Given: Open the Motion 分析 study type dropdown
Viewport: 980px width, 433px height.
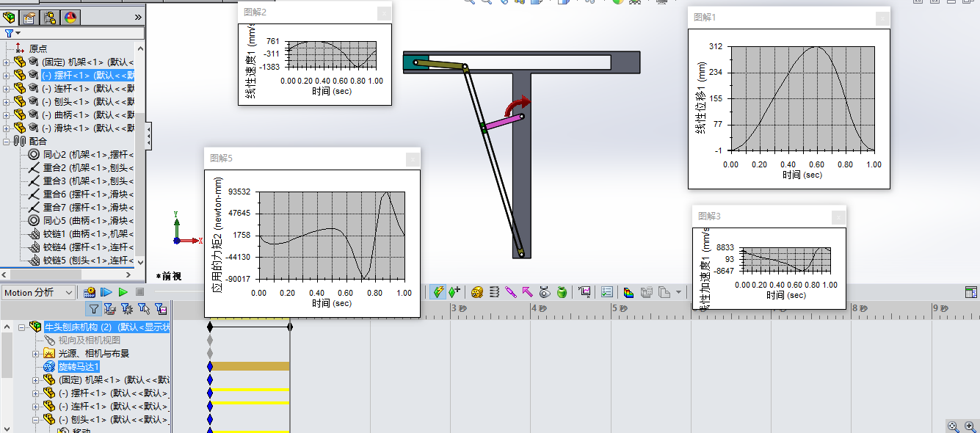Looking at the screenshot, I should 38,292.
